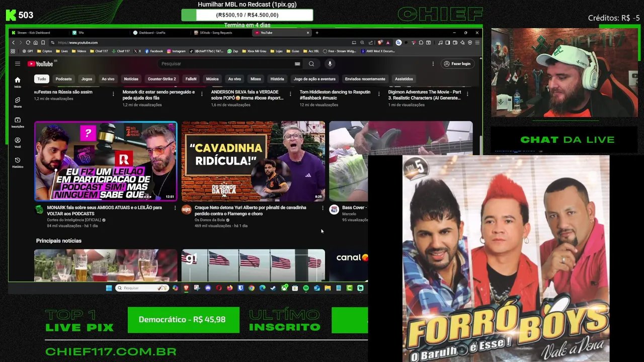Open Histórico in the sidebar
The image size is (644, 362).
[x=18, y=162]
